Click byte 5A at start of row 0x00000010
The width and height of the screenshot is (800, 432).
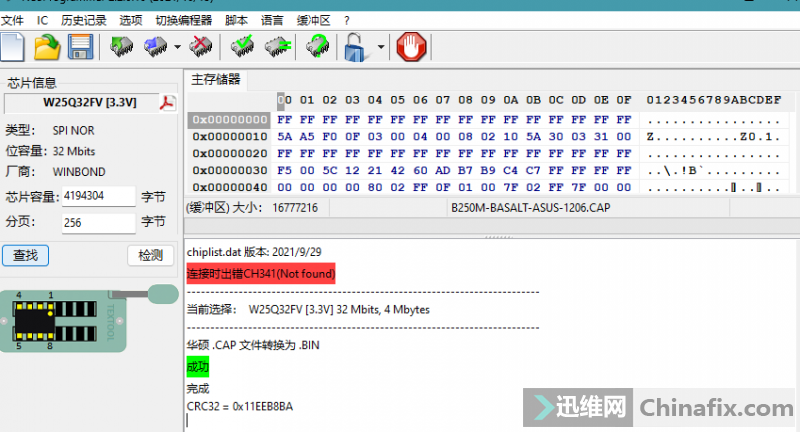285,137
